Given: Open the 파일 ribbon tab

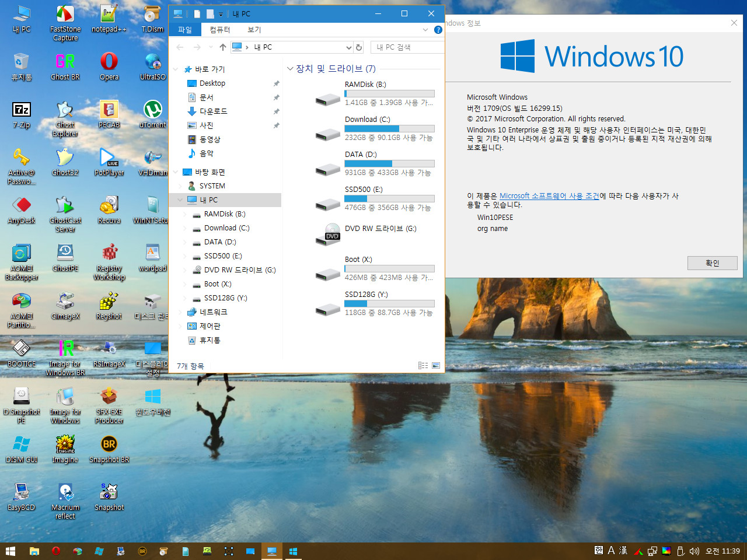Looking at the screenshot, I should [185, 30].
